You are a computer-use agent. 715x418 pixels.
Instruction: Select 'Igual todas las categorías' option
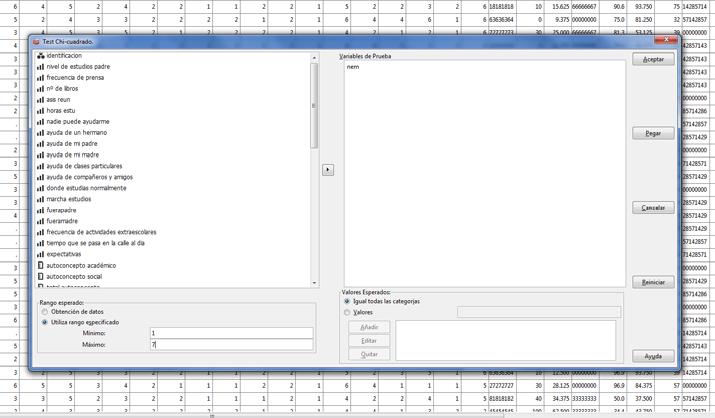pos(347,301)
